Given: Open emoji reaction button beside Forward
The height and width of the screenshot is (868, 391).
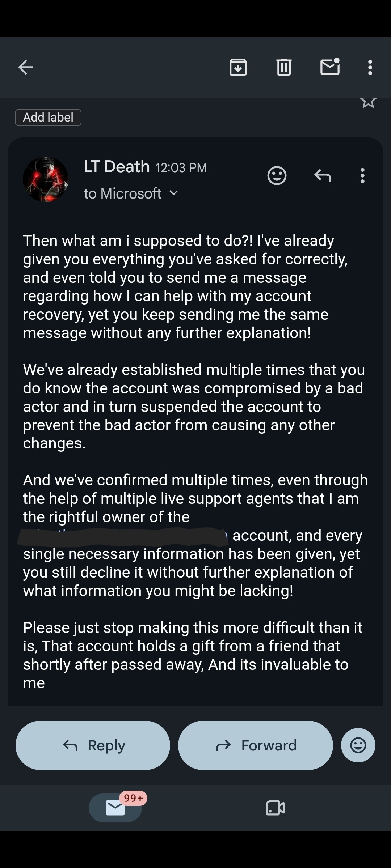Looking at the screenshot, I should click(x=358, y=745).
